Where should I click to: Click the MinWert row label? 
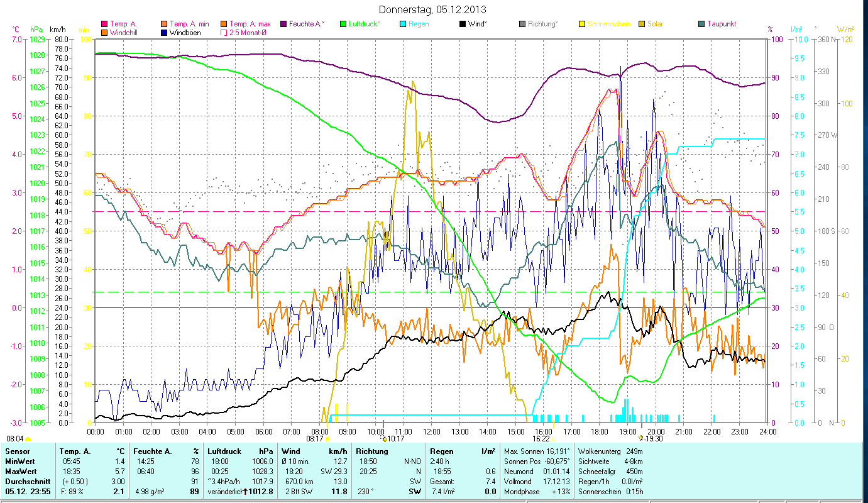point(20,461)
